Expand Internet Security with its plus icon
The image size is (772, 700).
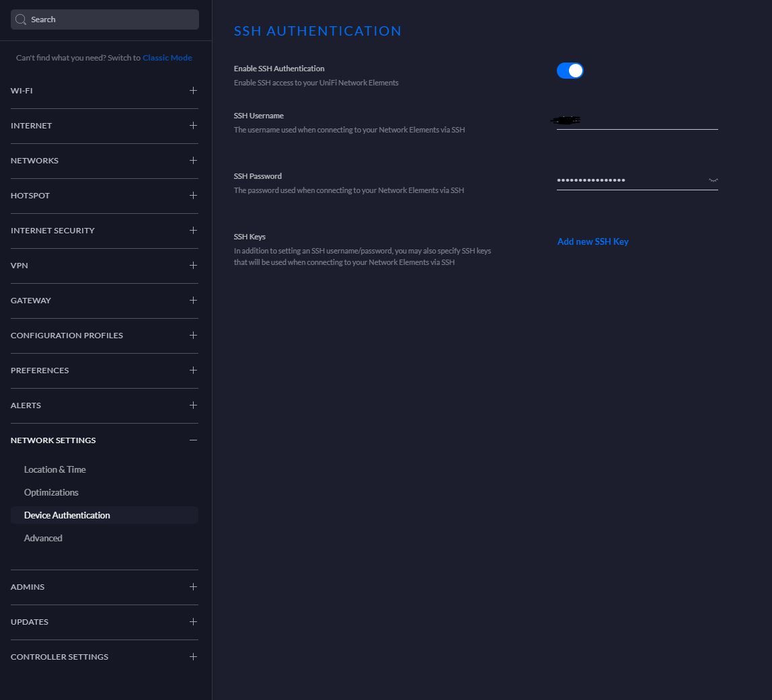coord(193,231)
